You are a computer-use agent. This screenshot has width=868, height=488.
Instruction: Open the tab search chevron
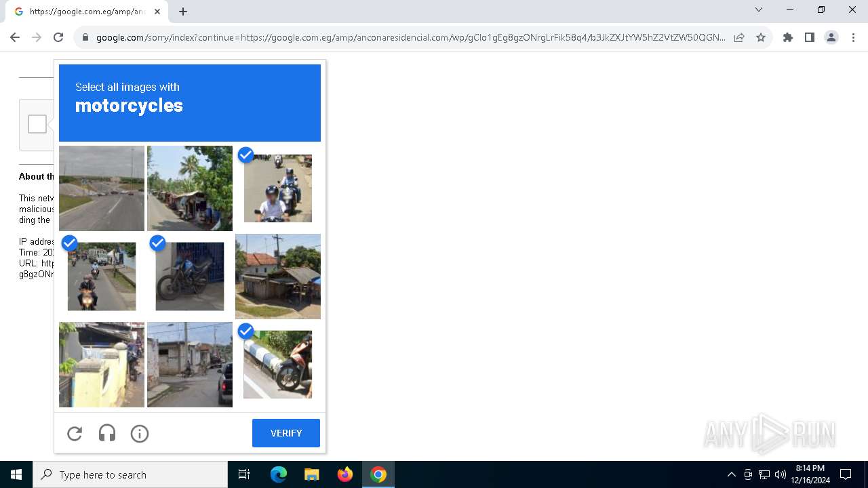(759, 9)
